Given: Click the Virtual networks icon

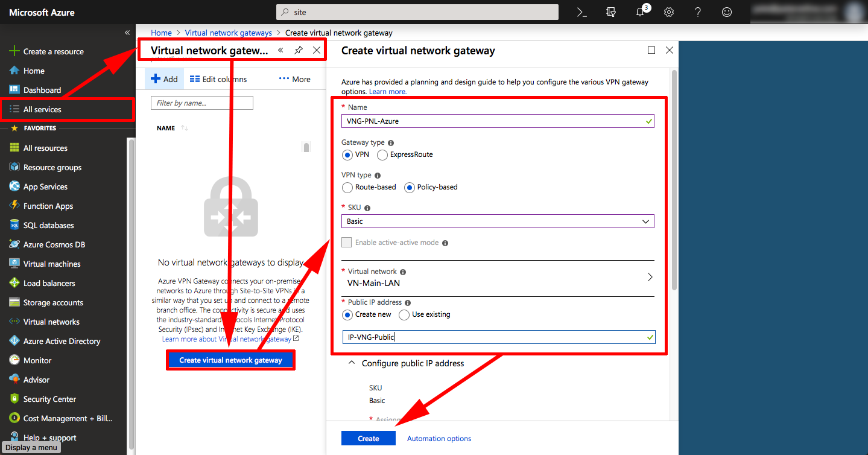Looking at the screenshot, I should 14,322.
